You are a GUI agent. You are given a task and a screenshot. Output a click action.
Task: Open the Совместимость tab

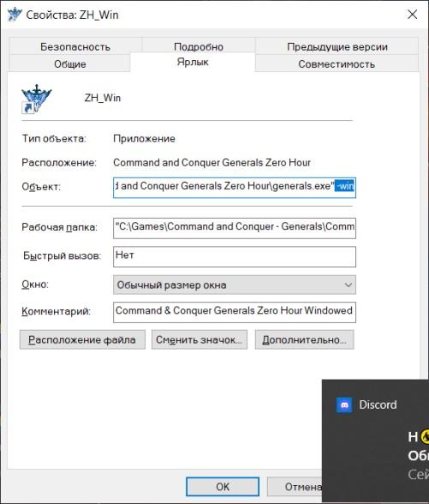337,64
